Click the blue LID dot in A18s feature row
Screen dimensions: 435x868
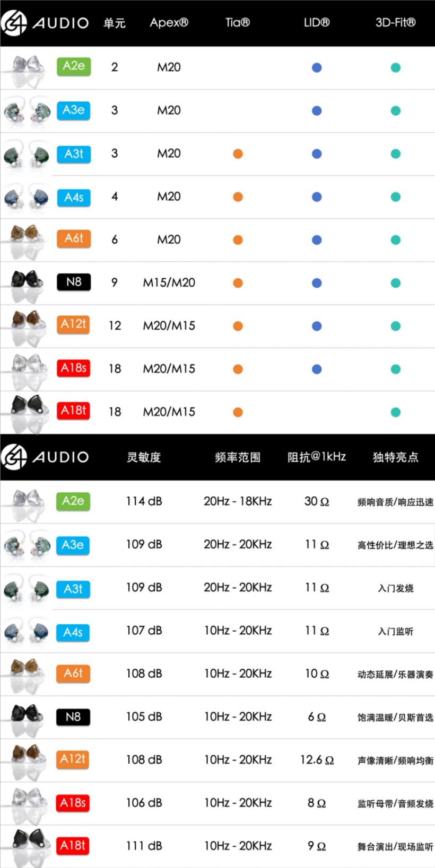[x=317, y=369]
